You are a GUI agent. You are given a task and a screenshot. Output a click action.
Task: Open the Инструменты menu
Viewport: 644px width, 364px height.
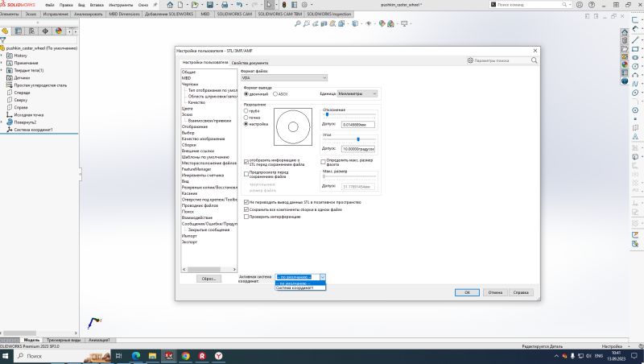(x=121, y=5)
